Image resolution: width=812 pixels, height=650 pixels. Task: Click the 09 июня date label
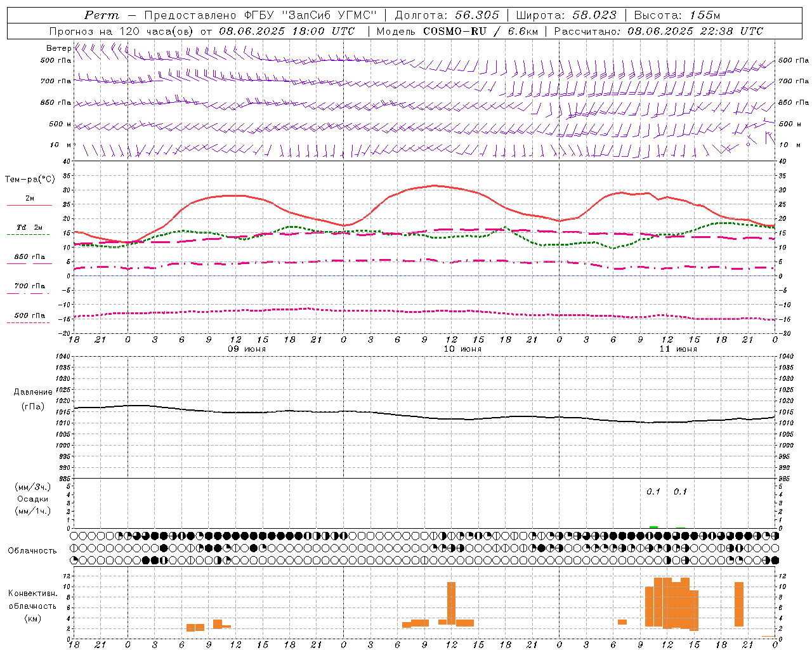(247, 349)
